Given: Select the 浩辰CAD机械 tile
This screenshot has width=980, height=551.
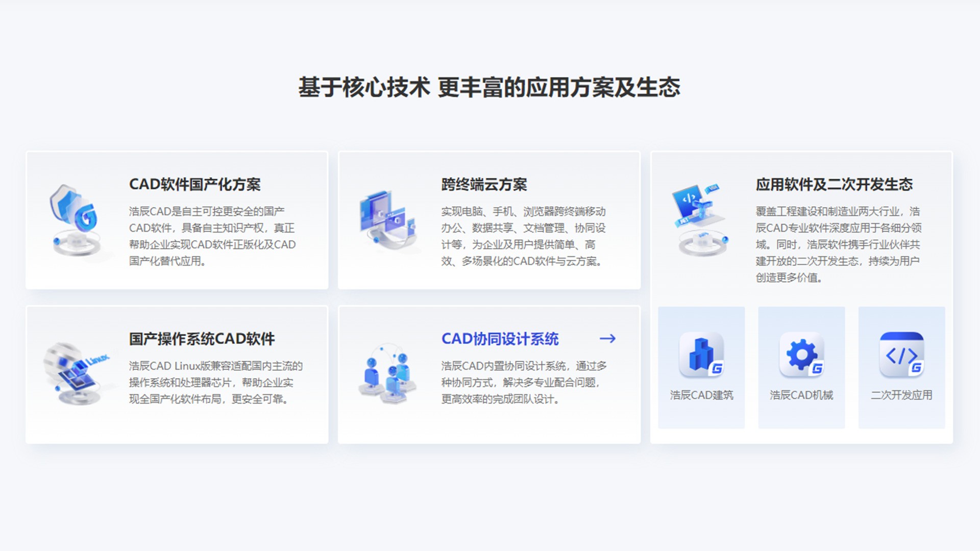Looking at the screenshot, I should (801, 366).
